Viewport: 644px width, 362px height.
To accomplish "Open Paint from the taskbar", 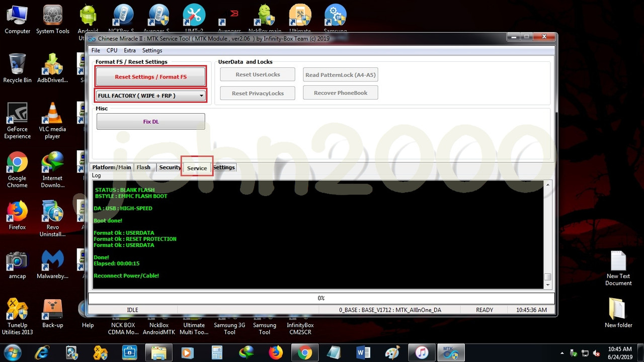I will point(392,352).
